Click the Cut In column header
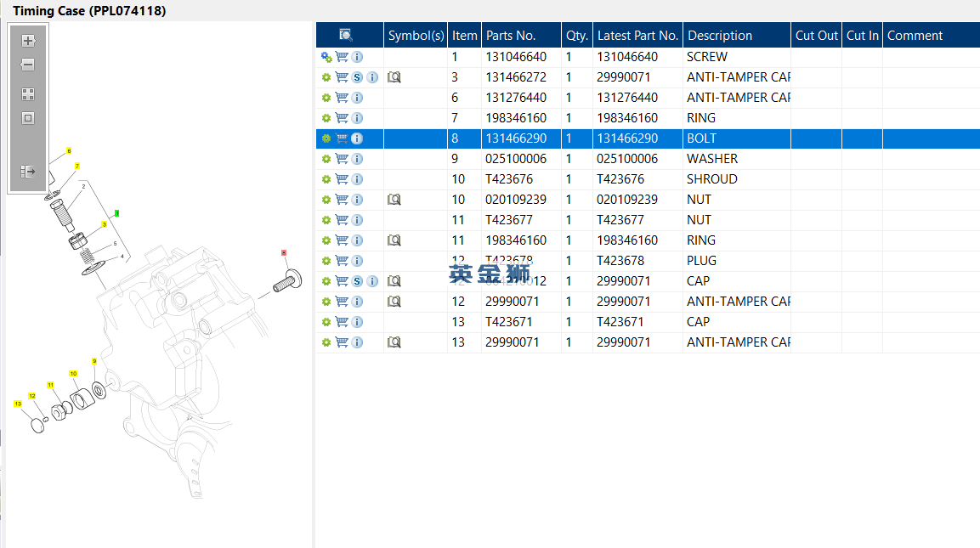Image resolution: width=980 pixels, height=548 pixels. (x=863, y=35)
